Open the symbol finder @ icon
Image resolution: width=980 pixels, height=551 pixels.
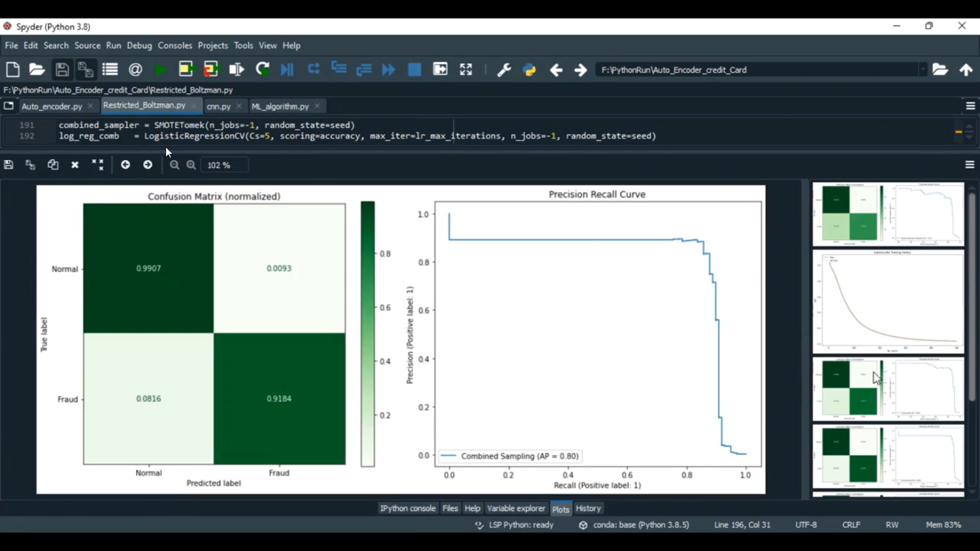pyautogui.click(x=135, y=69)
